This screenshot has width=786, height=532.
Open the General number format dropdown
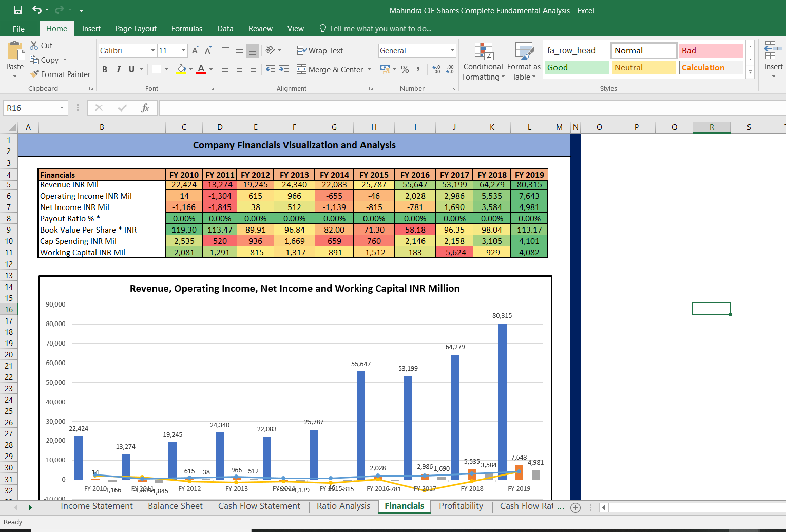pos(452,50)
